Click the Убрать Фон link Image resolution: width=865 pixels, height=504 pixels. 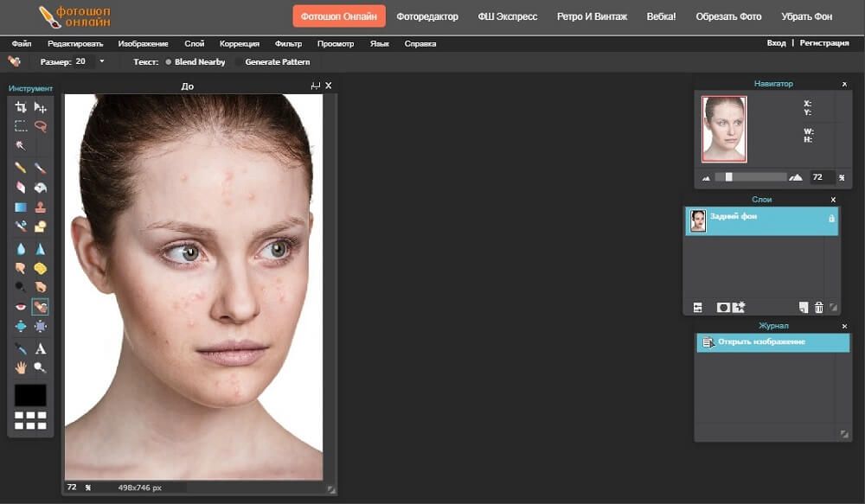point(806,16)
